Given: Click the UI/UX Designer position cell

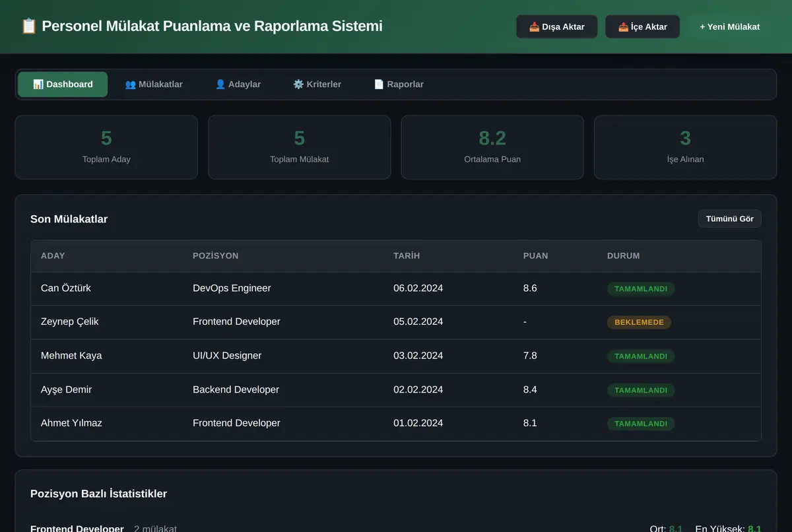Looking at the screenshot, I should (x=227, y=356).
